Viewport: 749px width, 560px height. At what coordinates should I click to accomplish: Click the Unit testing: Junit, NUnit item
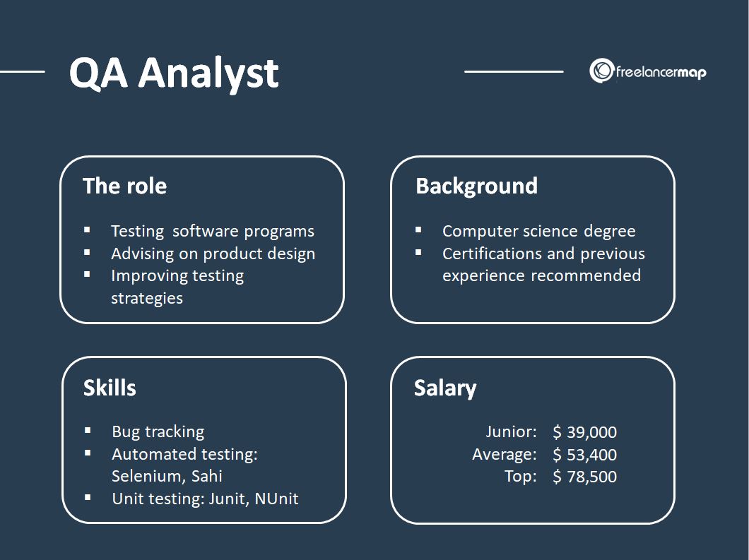[205, 499]
